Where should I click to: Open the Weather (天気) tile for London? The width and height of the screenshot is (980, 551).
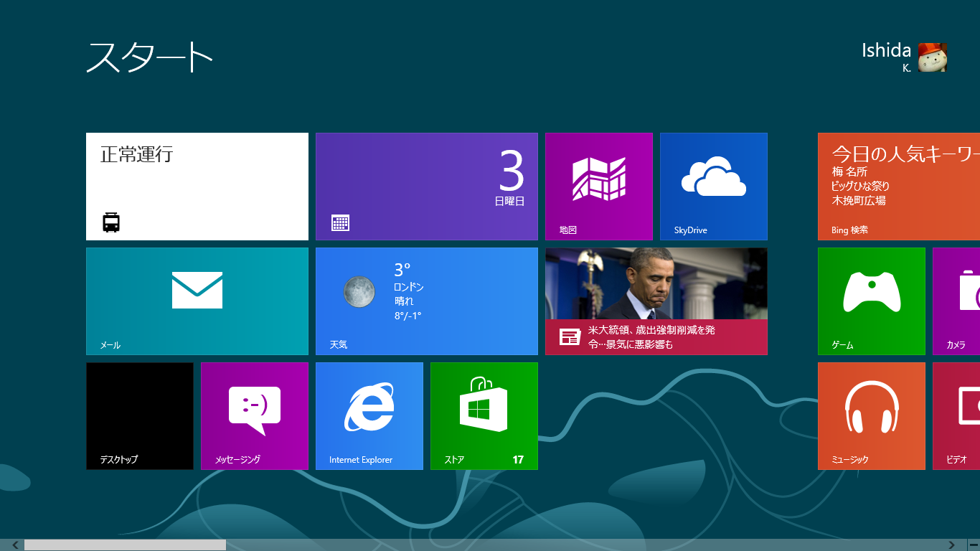click(x=427, y=301)
